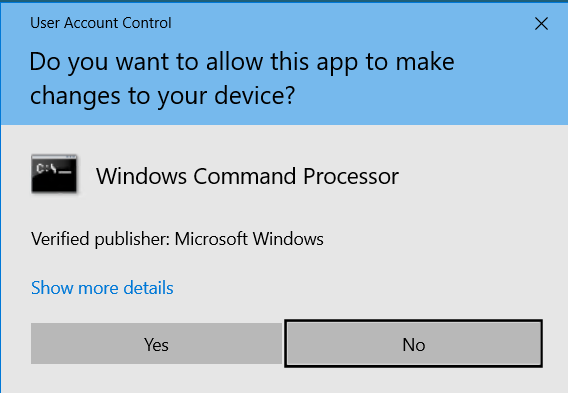Image resolution: width=568 pixels, height=393 pixels.
Task: Click the User Account Control title text
Action: tap(101, 23)
